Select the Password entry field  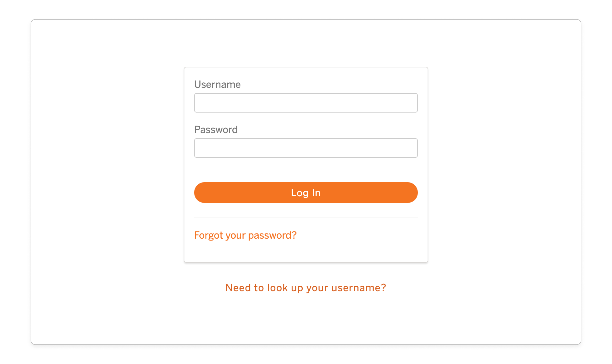pyautogui.click(x=306, y=148)
